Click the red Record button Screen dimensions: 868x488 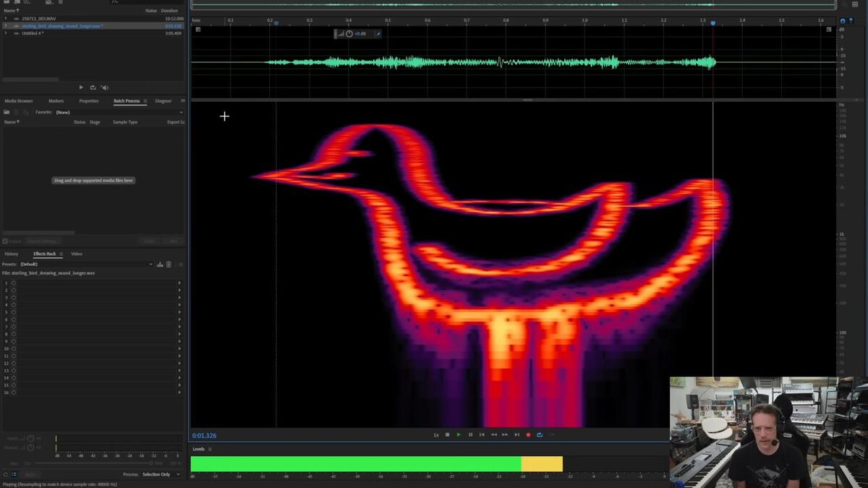click(528, 435)
